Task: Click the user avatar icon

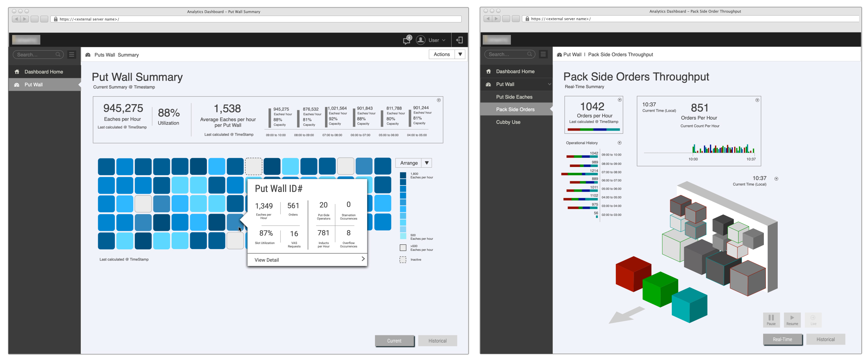Action: click(x=421, y=40)
